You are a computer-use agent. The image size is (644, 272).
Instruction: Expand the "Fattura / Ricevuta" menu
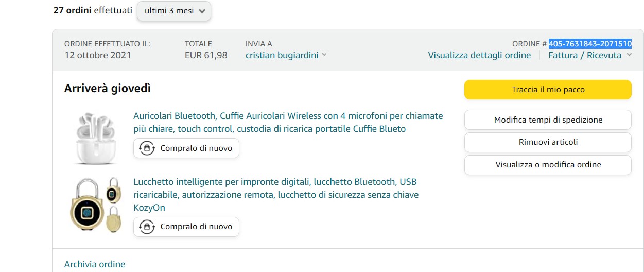[585, 55]
